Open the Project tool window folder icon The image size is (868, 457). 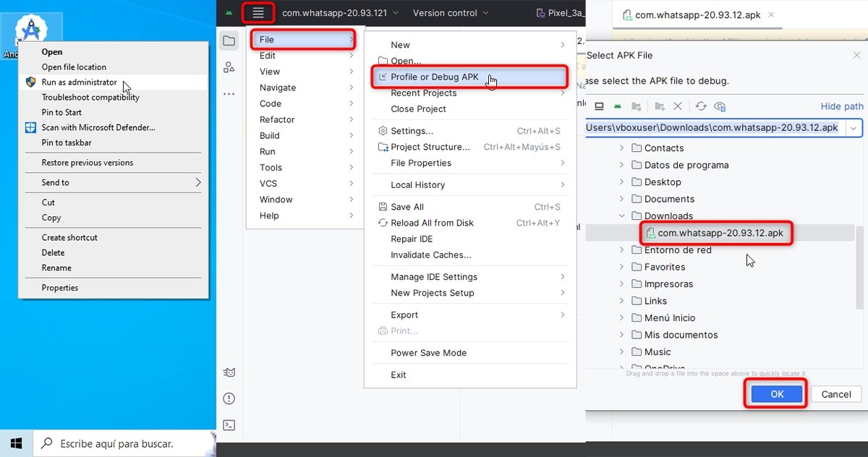point(229,41)
